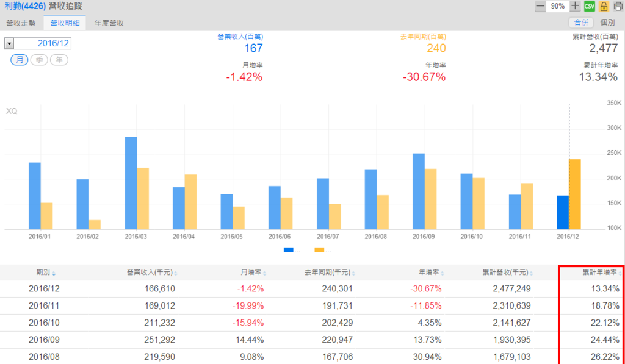Click the zoom in plus button
This screenshot has width=625, height=364.
(x=575, y=6)
